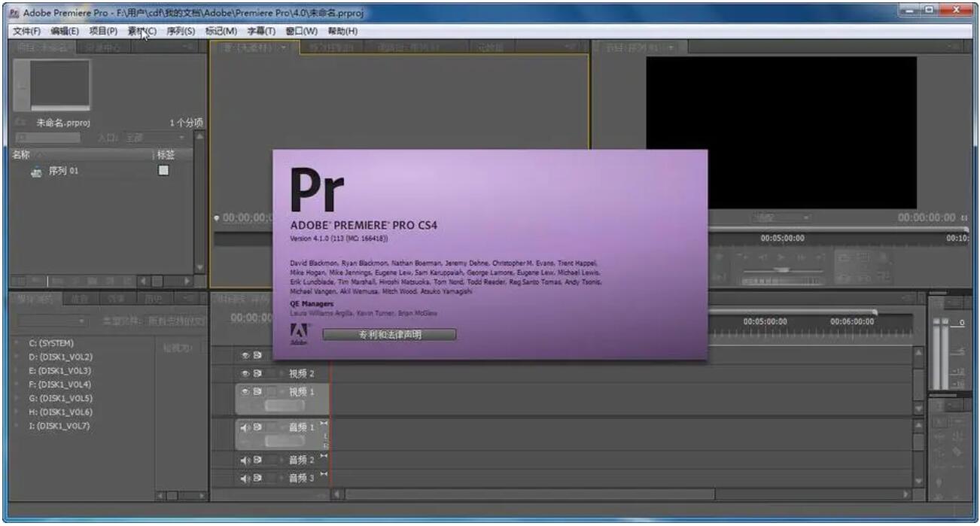Click the Adobe logo in About dialog
Screen dimensions: 980x526
298,333
